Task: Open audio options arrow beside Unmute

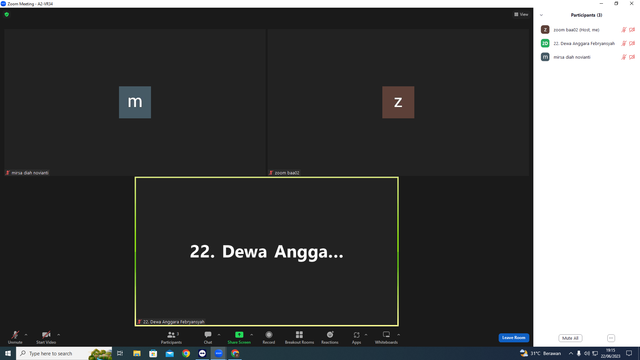Action: 26,335
